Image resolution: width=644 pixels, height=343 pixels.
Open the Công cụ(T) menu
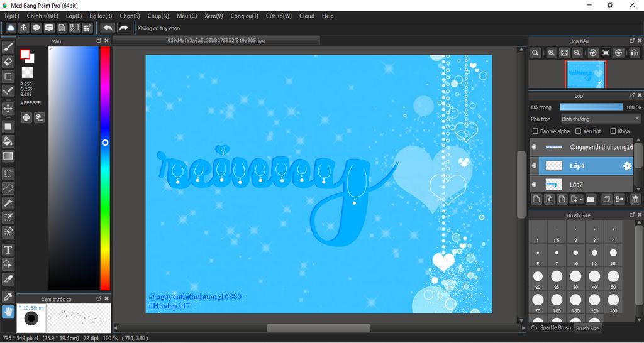[245, 16]
